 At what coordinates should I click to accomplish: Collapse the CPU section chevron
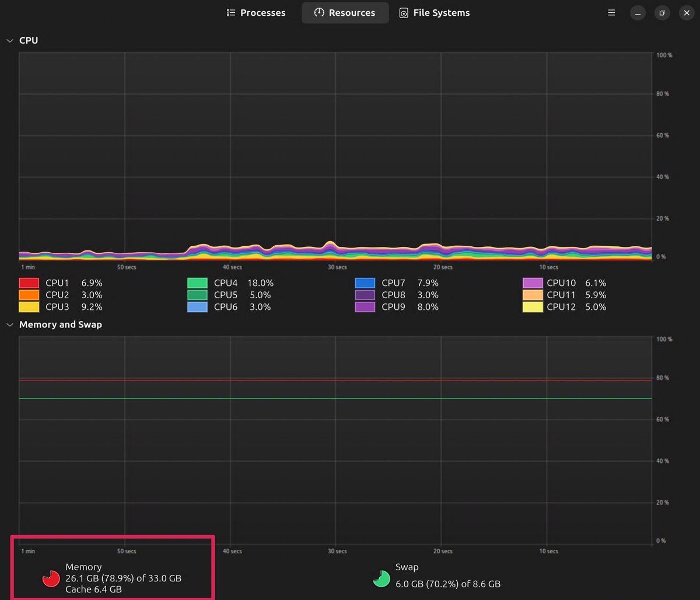[9, 41]
